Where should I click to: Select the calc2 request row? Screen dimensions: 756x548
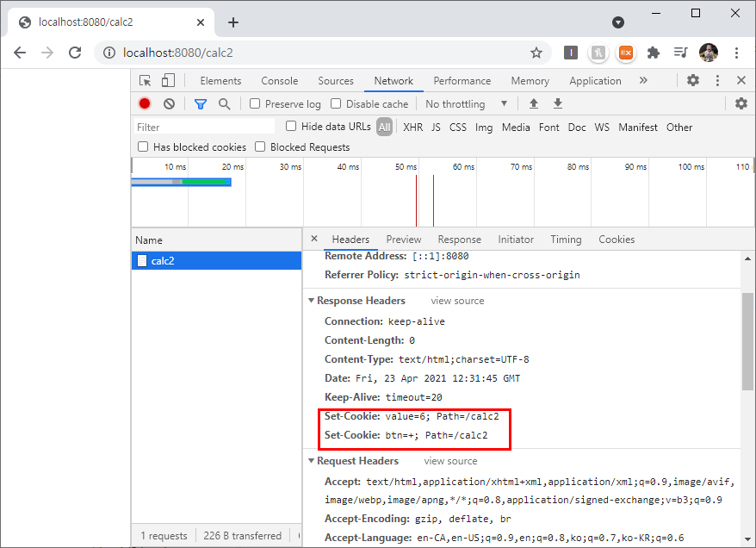pyautogui.click(x=216, y=260)
